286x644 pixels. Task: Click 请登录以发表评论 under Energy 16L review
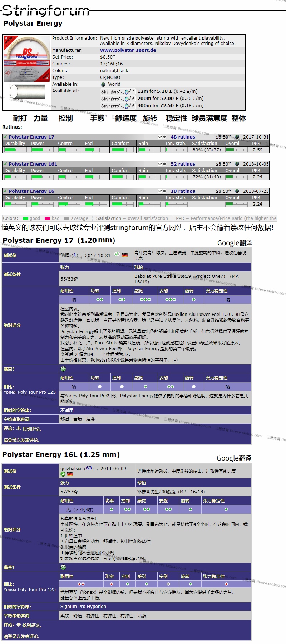coord(21,636)
